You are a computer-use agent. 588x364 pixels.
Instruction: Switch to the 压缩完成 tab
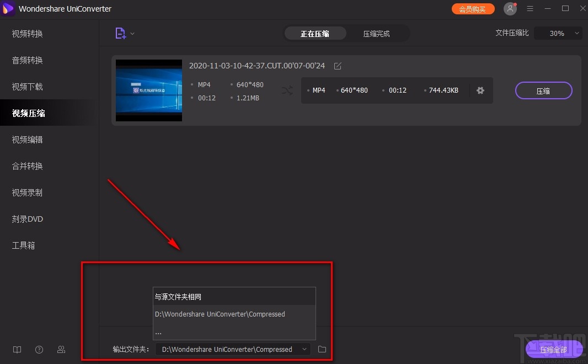click(x=377, y=33)
